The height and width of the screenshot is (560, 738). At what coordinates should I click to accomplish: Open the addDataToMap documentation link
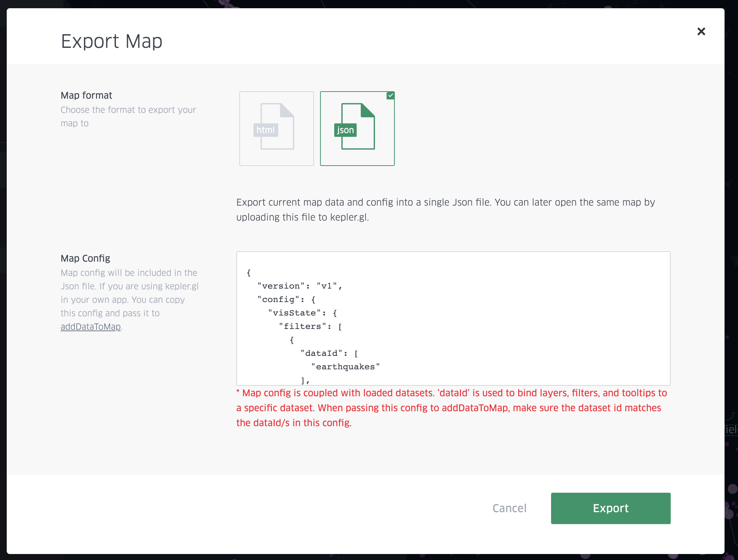(x=90, y=326)
